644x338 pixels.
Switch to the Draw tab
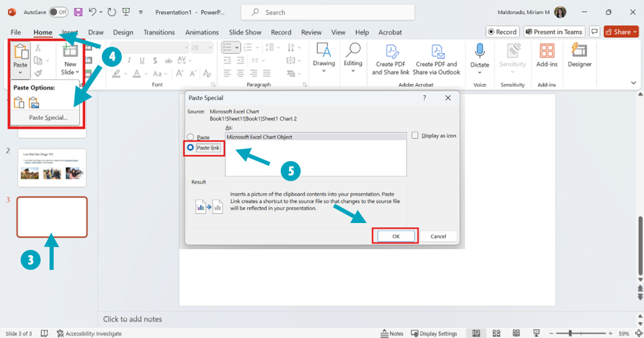pyautogui.click(x=96, y=32)
